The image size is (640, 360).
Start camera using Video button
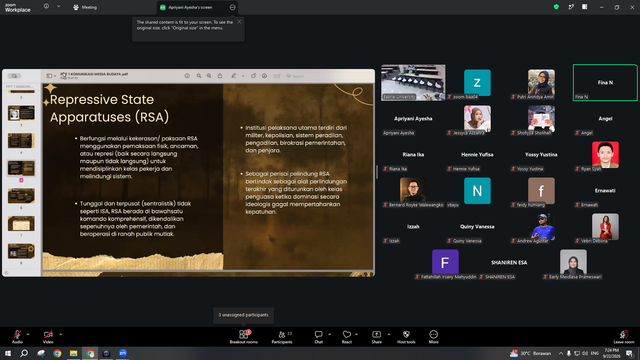[x=48, y=337]
